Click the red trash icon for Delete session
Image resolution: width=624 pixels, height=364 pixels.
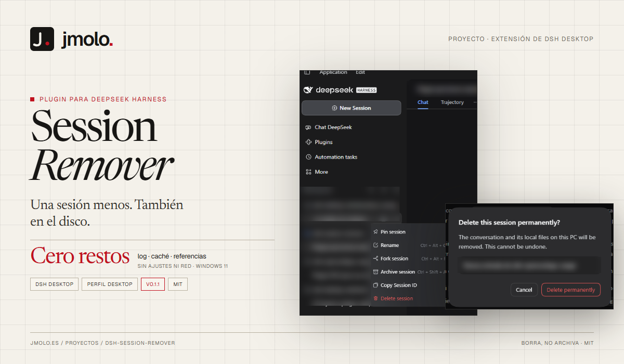(x=376, y=298)
